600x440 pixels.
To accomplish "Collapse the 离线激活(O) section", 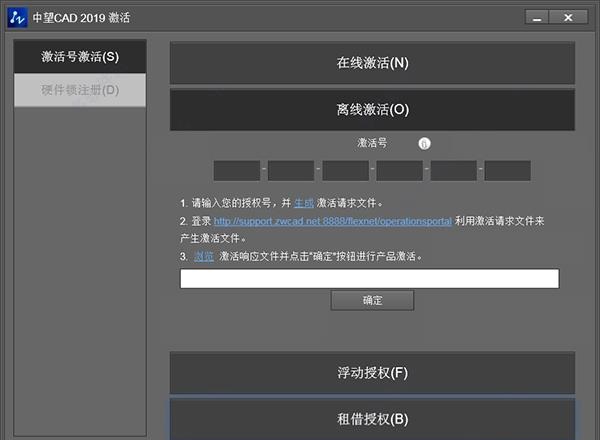I will [x=372, y=110].
